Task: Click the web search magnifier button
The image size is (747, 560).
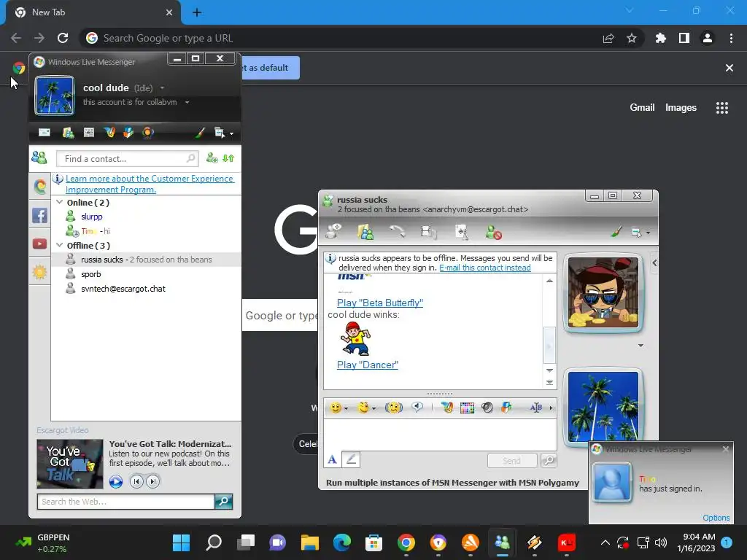Action: click(x=223, y=502)
